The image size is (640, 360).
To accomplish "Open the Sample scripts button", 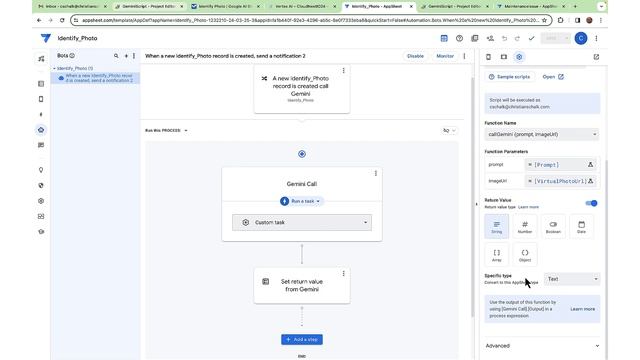I will (510, 77).
